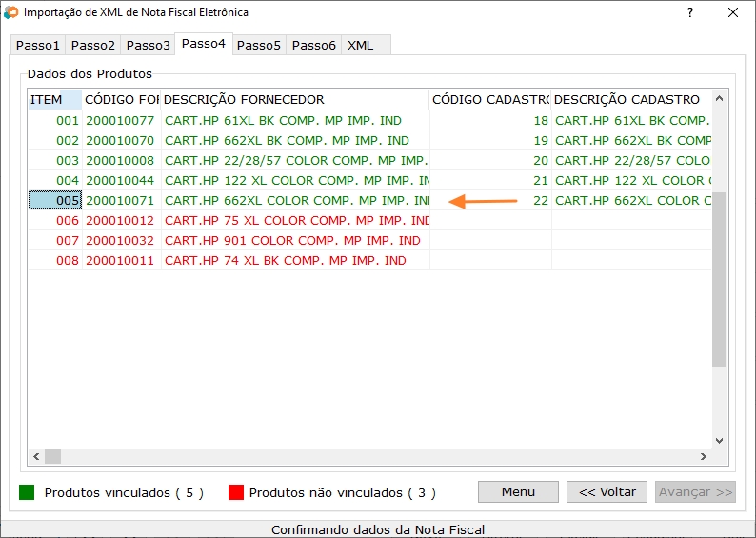The image size is (756, 538).
Task: Switch to the Passo1 tab
Action: pyautogui.click(x=38, y=45)
